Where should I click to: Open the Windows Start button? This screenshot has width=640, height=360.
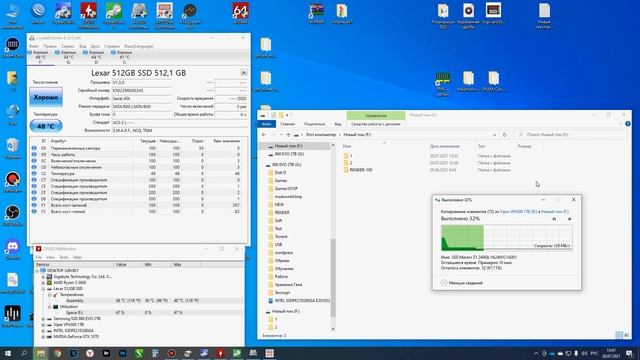[x=8, y=353]
